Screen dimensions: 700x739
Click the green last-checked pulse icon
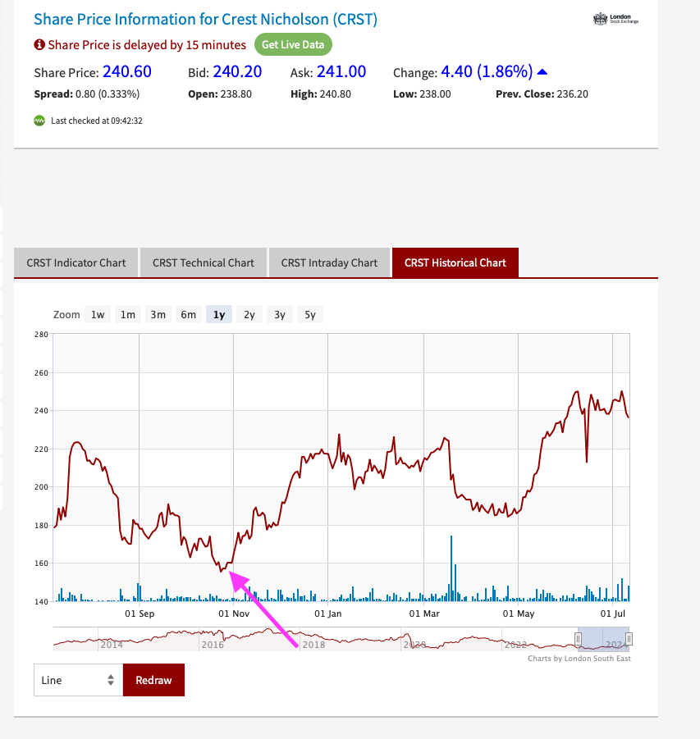pos(39,121)
